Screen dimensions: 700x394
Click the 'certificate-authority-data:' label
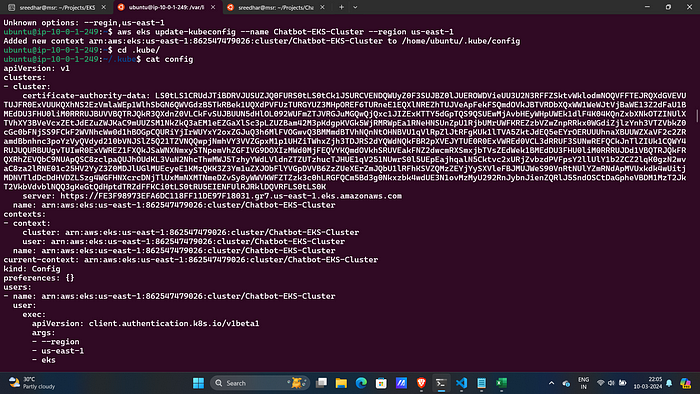86,95
